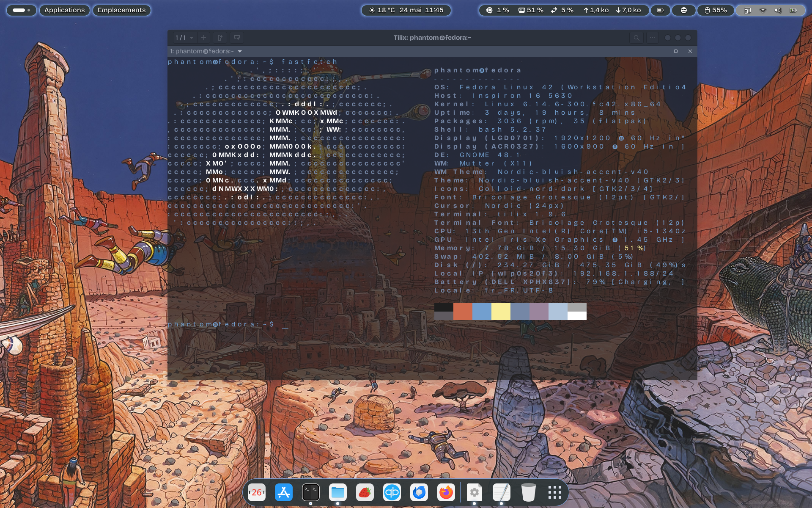Click the Tilix window title text

(x=432, y=38)
